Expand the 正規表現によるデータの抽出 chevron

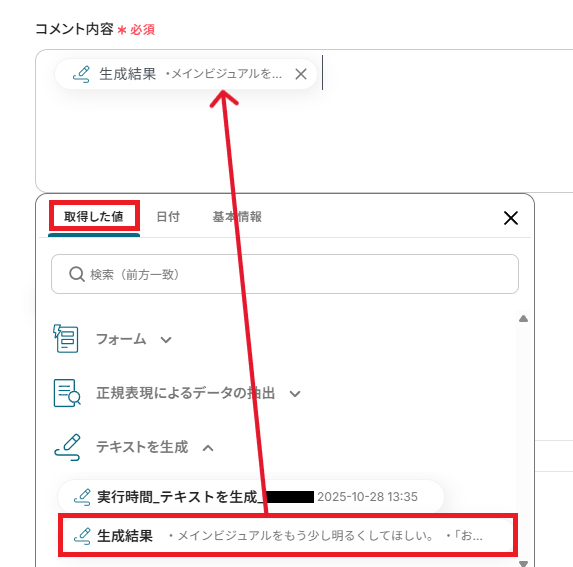295,394
